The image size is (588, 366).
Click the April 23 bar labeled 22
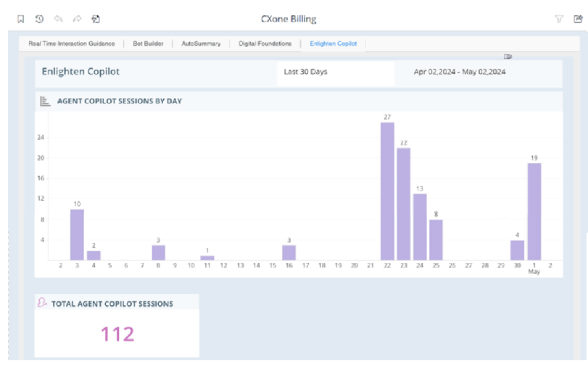click(404, 204)
